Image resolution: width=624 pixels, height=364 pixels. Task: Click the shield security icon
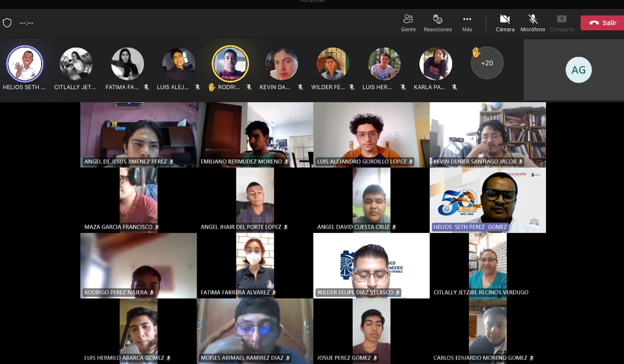click(x=7, y=23)
